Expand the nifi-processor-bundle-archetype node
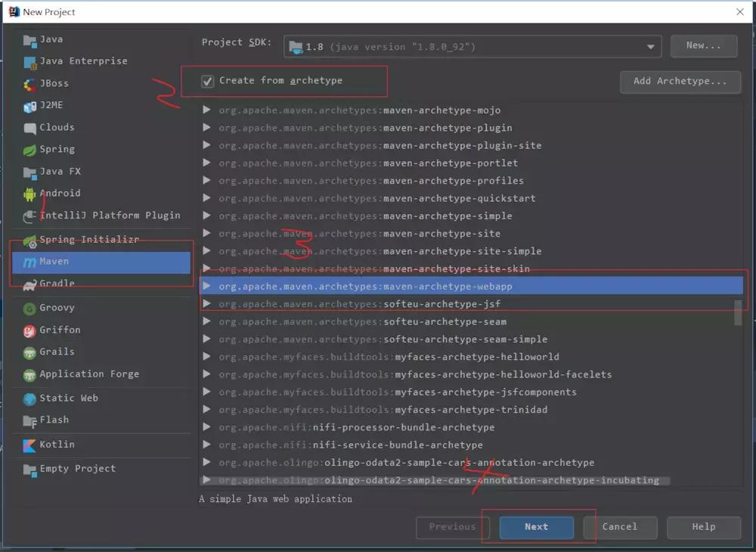 (x=207, y=427)
